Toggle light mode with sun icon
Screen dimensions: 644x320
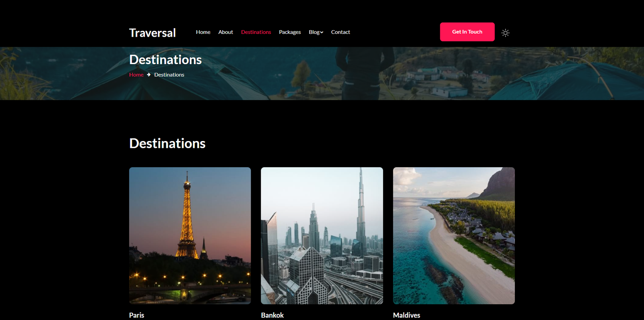506,33
